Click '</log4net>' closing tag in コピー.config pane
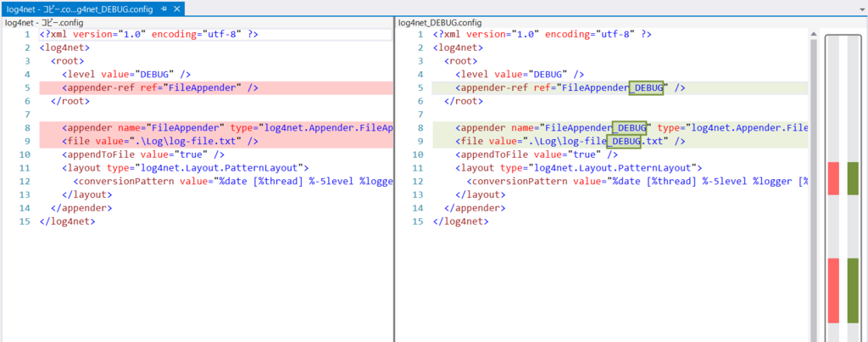Viewport: 868px width, 342px height. point(68,221)
